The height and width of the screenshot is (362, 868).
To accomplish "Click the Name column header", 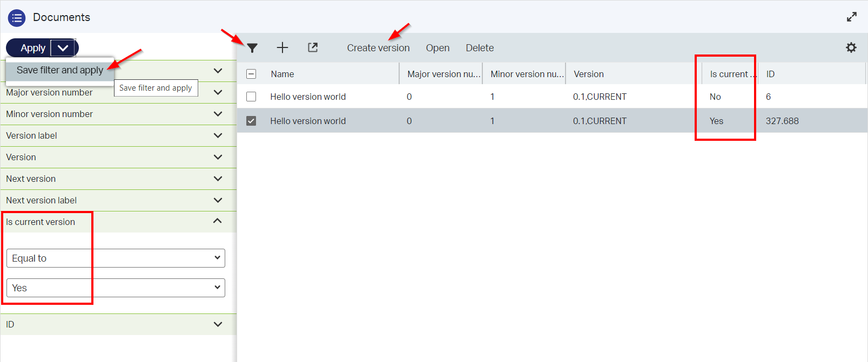I will (x=282, y=74).
